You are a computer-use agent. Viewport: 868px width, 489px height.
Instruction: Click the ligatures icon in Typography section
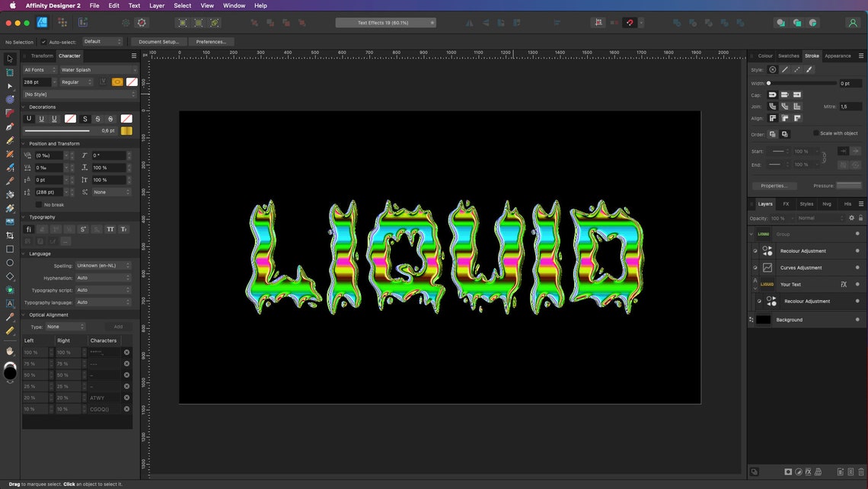[28, 229]
